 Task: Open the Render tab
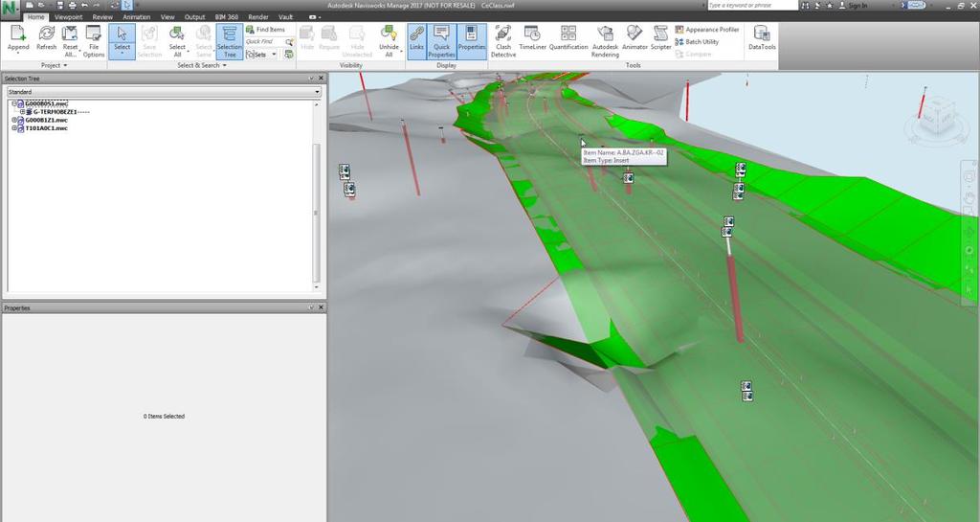tap(258, 17)
